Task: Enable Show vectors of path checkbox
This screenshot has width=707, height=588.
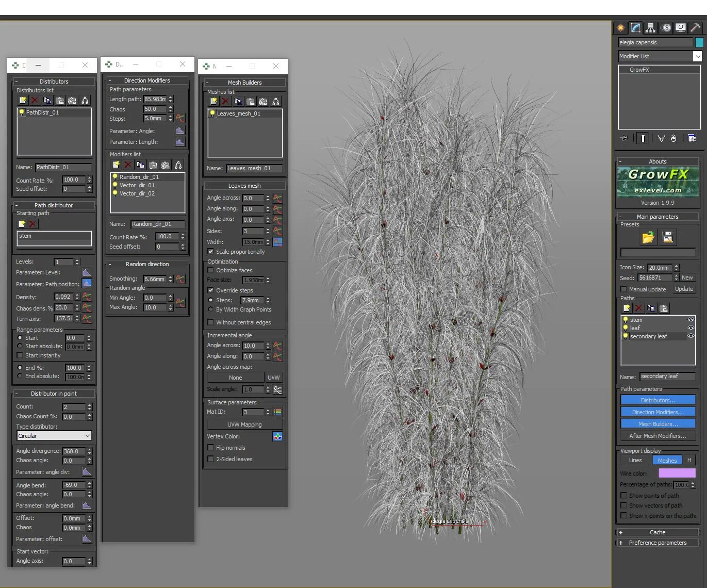Action: (623, 505)
